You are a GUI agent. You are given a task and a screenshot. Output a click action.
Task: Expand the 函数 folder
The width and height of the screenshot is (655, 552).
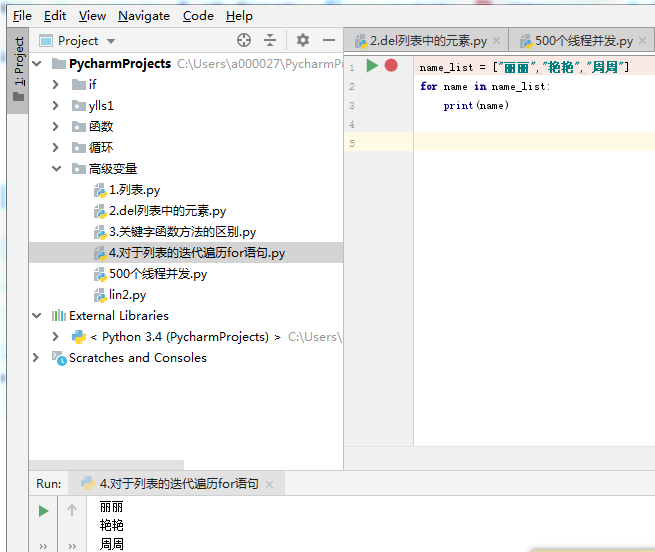[x=56, y=126]
